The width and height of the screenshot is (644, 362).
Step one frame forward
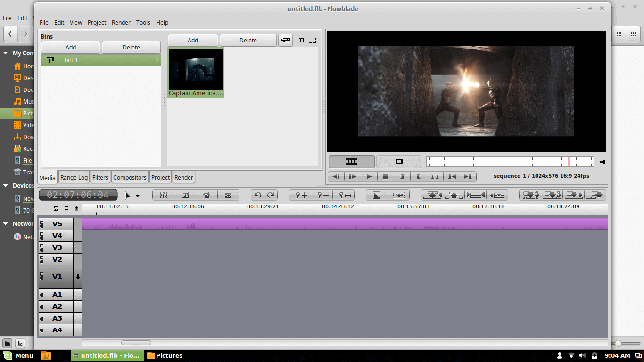pyautogui.click(x=353, y=176)
